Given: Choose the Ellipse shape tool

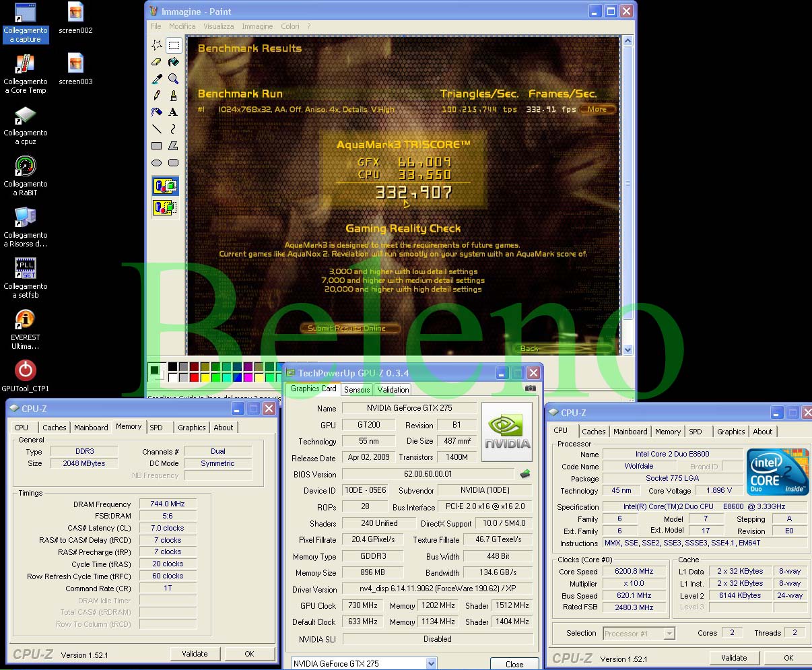Looking at the screenshot, I should (157, 162).
